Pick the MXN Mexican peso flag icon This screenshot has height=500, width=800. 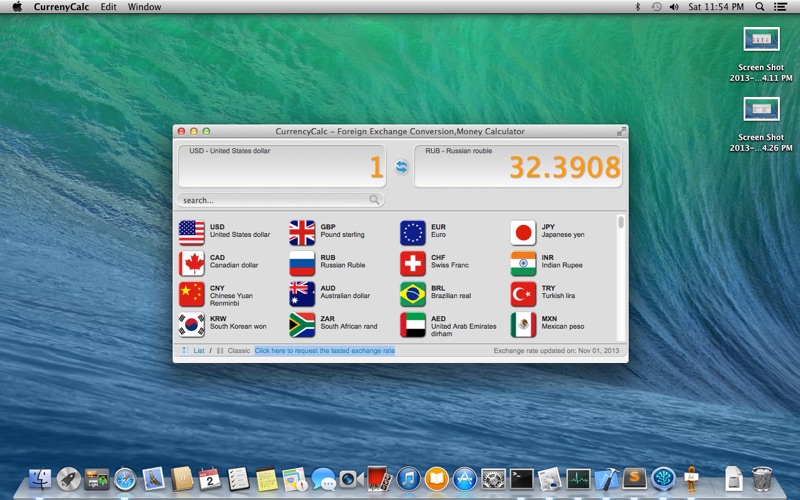pyautogui.click(x=523, y=324)
